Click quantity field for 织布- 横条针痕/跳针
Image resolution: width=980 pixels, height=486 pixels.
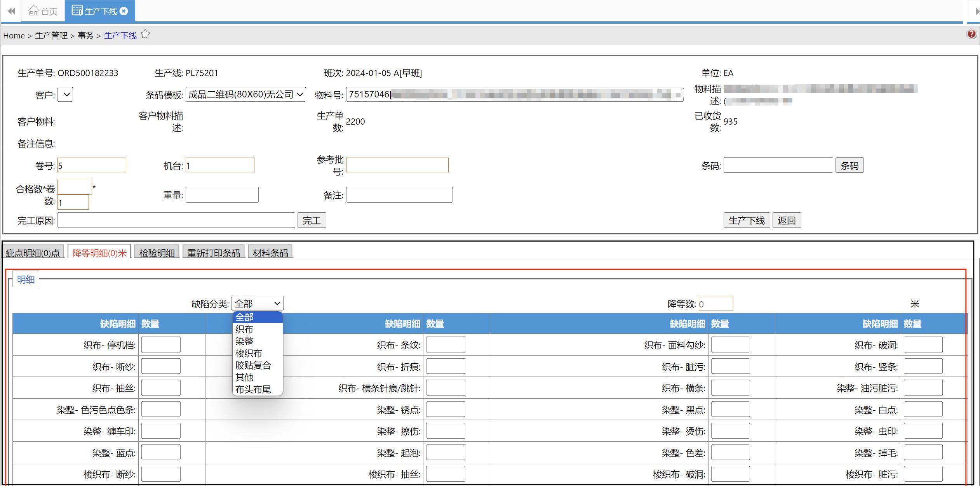pyautogui.click(x=446, y=388)
